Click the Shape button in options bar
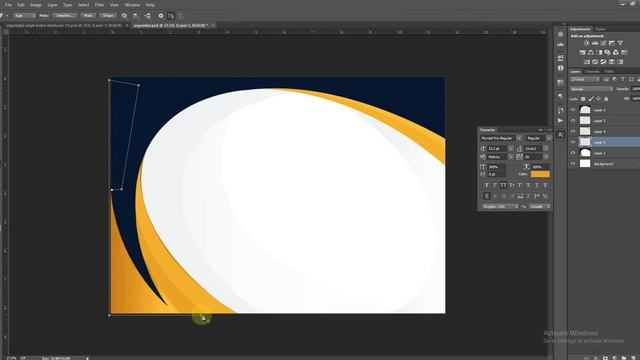This screenshot has width=640, height=360. pos(108,16)
